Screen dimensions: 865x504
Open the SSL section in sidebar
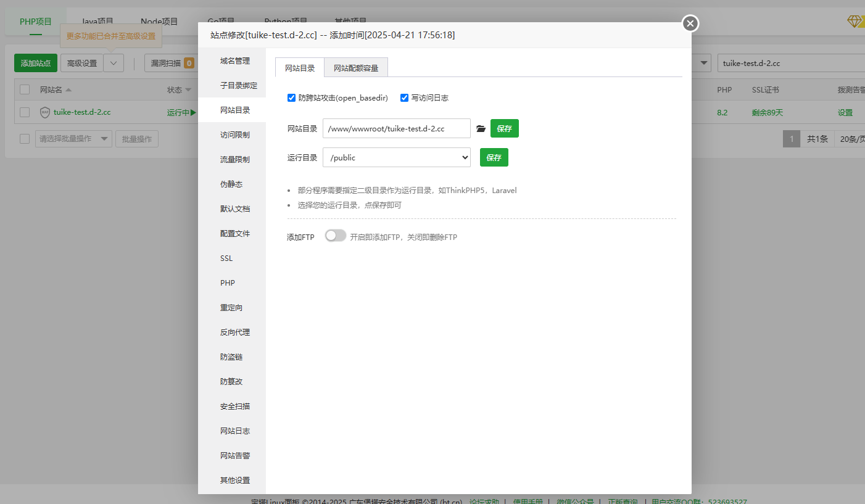pos(226,258)
